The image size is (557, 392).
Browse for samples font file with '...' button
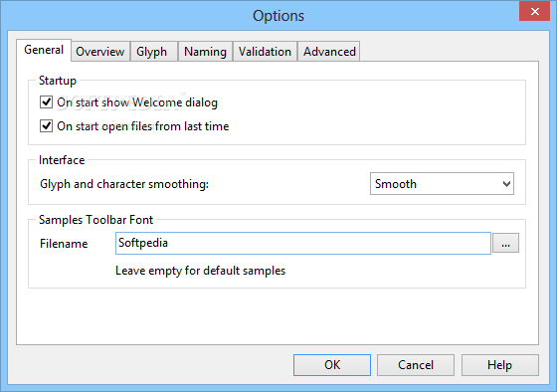pos(505,243)
